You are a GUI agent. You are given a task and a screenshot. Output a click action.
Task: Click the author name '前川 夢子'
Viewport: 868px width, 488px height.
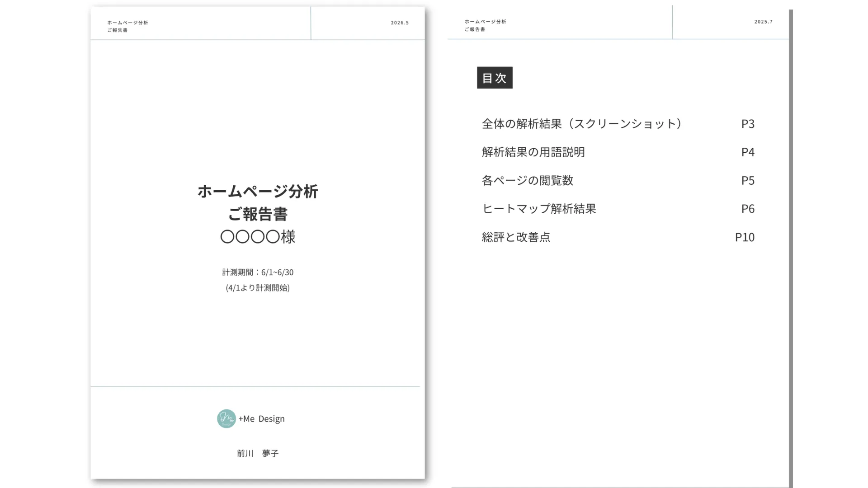(x=258, y=453)
